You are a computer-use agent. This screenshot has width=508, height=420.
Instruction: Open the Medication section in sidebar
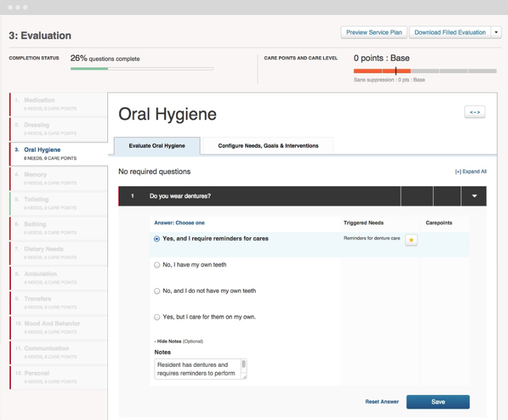tap(59, 104)
